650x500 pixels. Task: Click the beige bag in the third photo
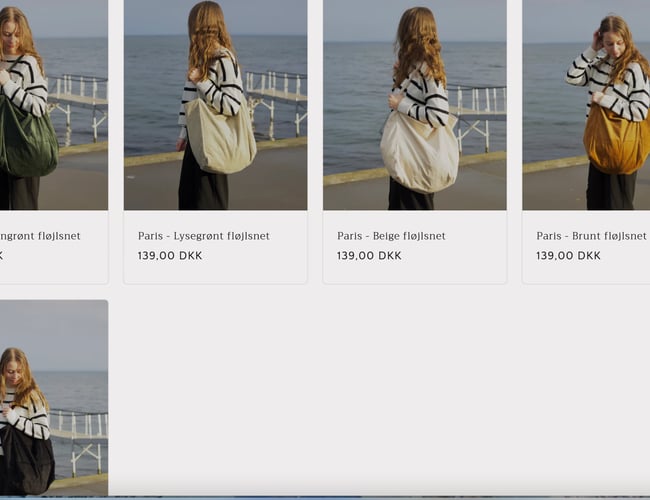[x=418, y=150]
